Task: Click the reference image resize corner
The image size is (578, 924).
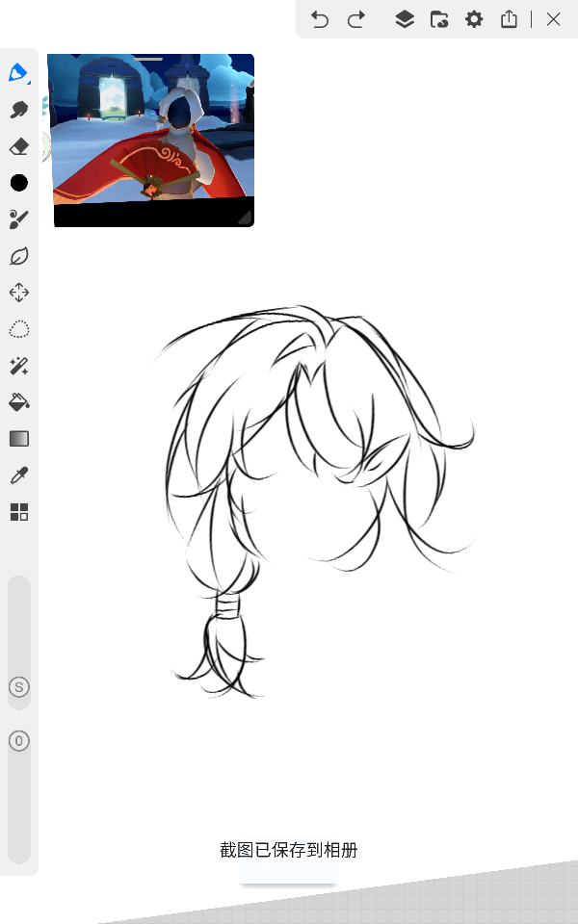Action: coord(244,218)
